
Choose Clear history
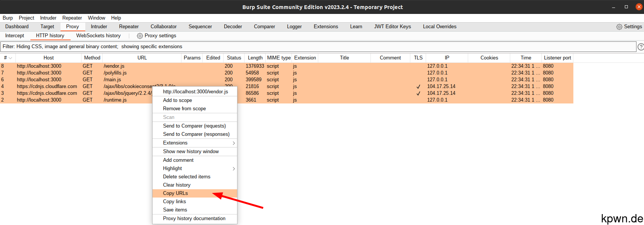coord(195,185)
